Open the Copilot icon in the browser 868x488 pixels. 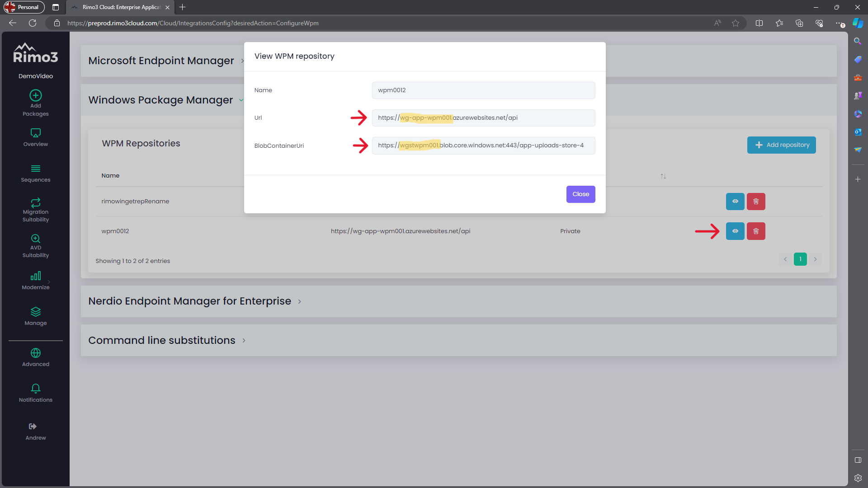click(x=858, y=23)
